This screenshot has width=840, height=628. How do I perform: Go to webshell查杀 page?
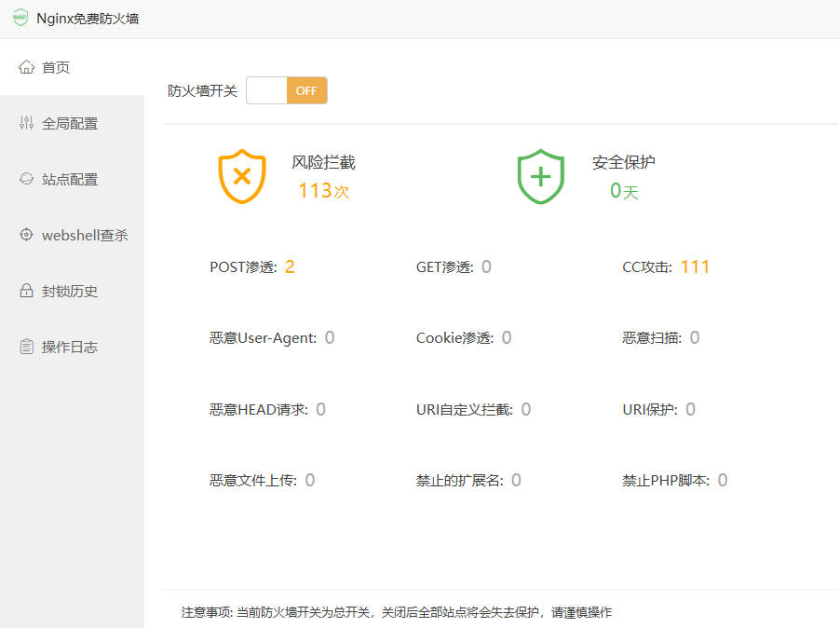click(x=85, y=235)
